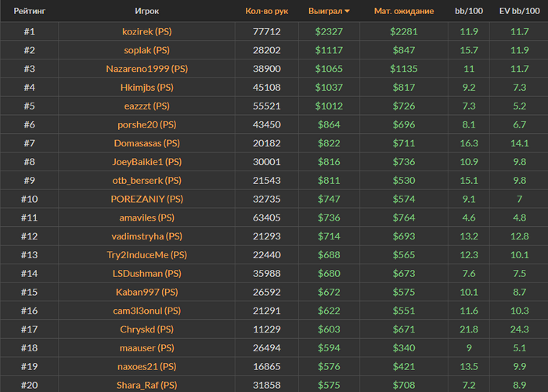Click the Рейтинг column header

click(29, 12)
